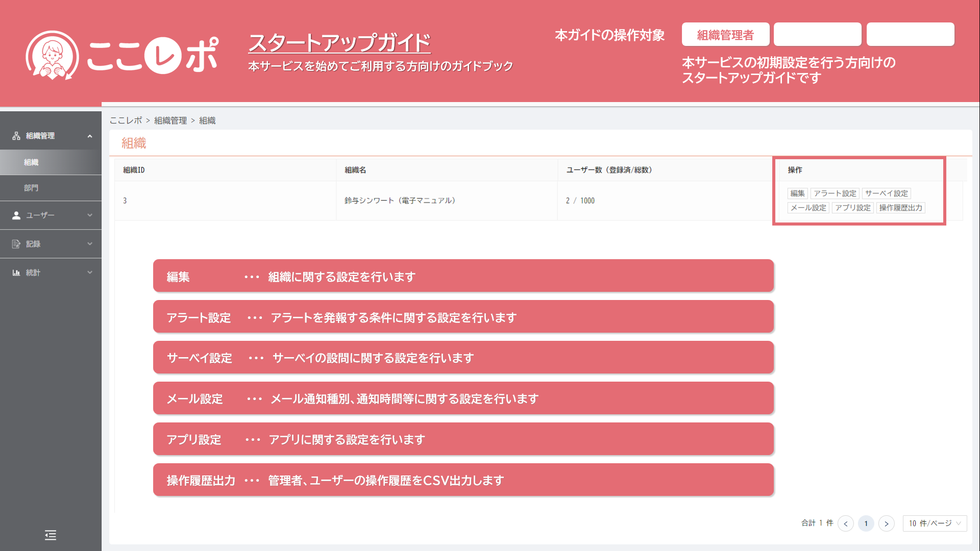Viewport: 980px width, 551px height.
Task: Collapse the 組織管理 menu chevron
Action: (x=90, y=136)
